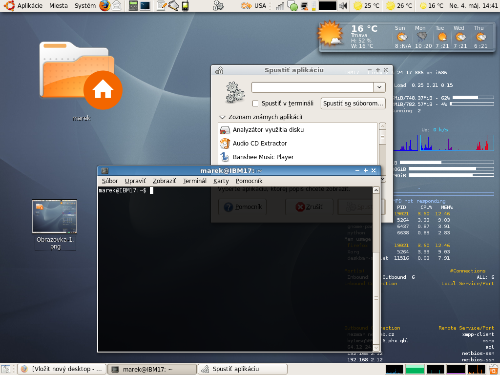Image resolution: width=500 pixels, height=375 pixels.
Task: Launch Firefox from the top panel
Action: click(105, 6)
